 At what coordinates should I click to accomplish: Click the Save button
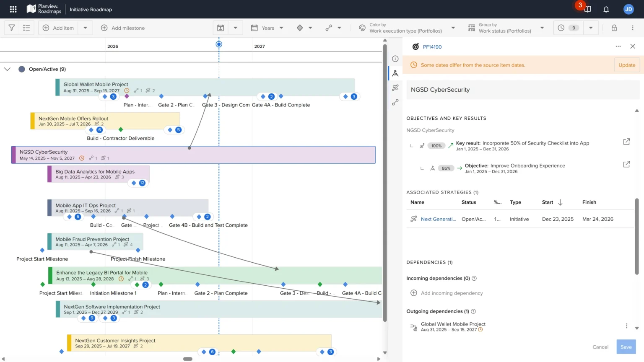point(626,347)
